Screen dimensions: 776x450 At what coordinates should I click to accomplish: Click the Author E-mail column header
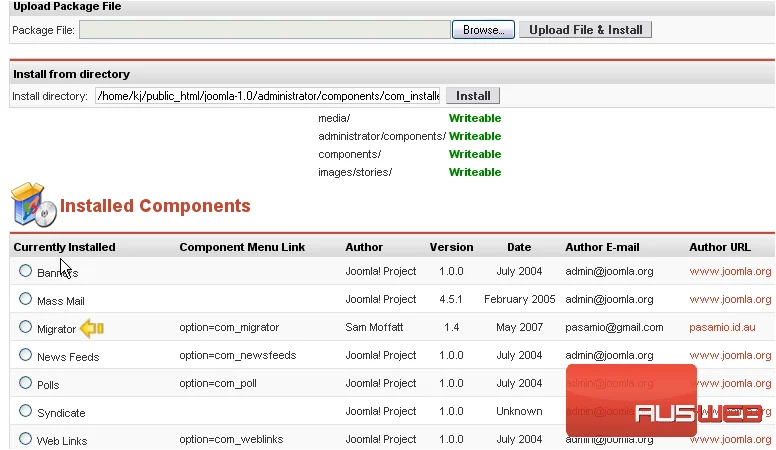pos(602,247)
